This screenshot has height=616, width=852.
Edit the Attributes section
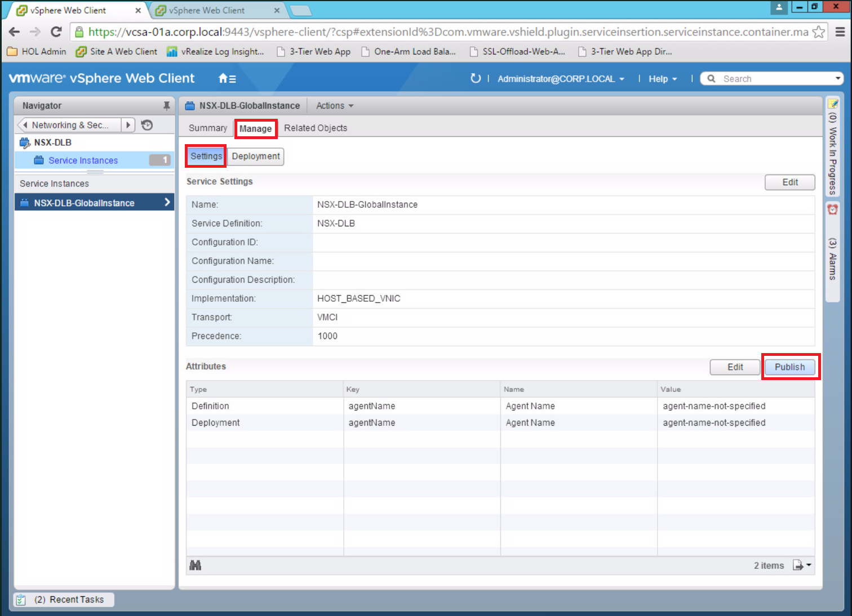click(735, 367)
